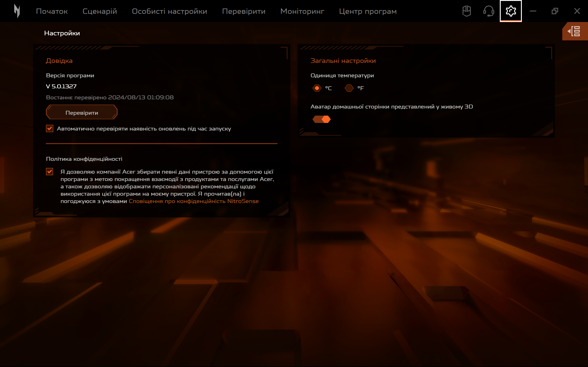The image size is (588, 367).
Task: Close the NitroSense window
Action: click(x=577, y=11)
